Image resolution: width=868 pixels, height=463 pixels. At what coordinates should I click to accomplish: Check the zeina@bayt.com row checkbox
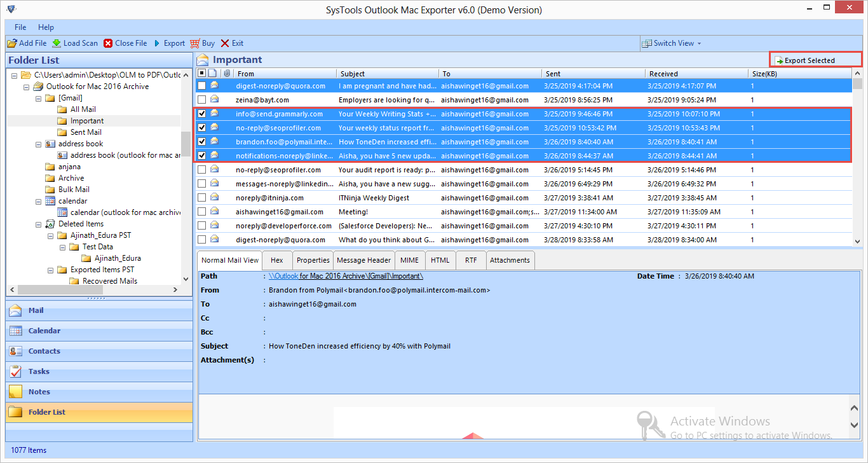click(201, 100)
